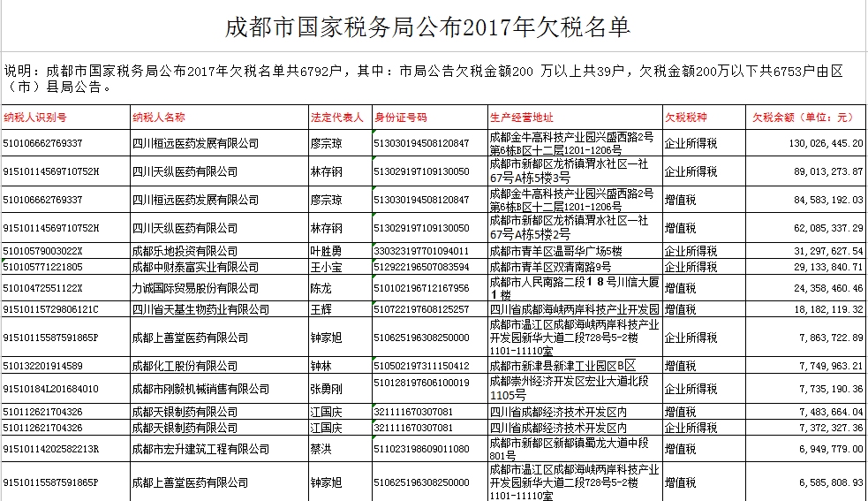Click legal representative 叶胜勇

327,251
